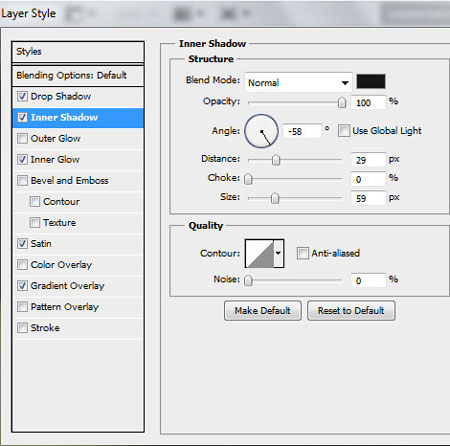Click the Size slider handle
450x446 pixels.
click(275, 198)
